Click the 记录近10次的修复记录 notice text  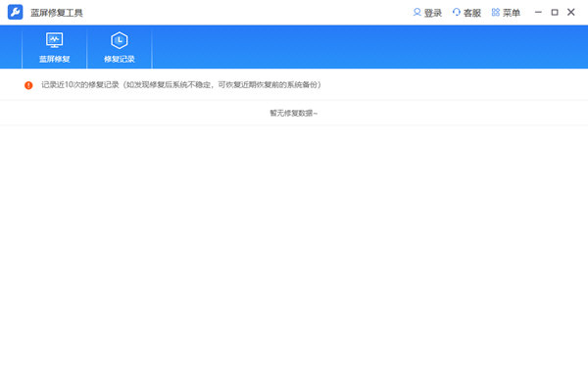181,85
